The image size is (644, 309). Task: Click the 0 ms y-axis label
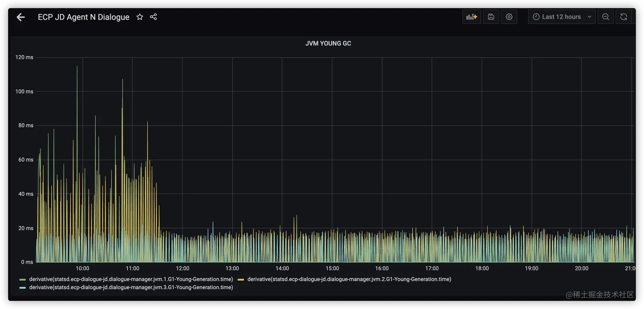[27, 262]
